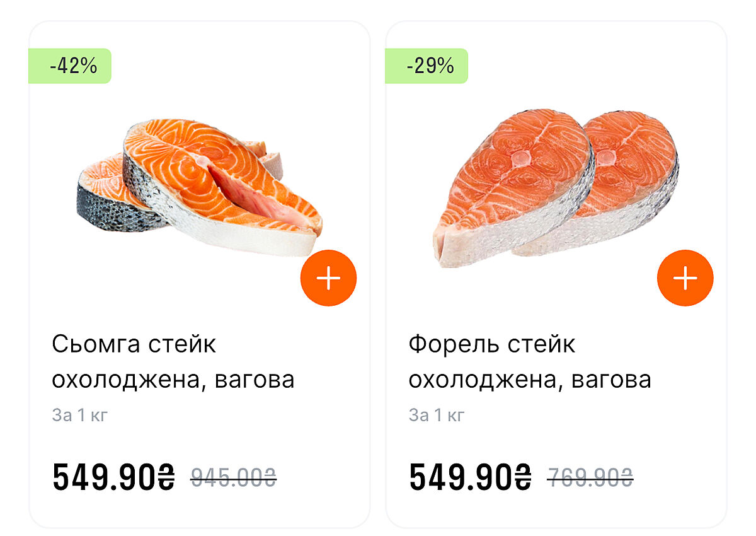Click "охолоджена, вагова" under Форель стейк
The width and height of the screenshot is (756, 536).
(529, 380)
